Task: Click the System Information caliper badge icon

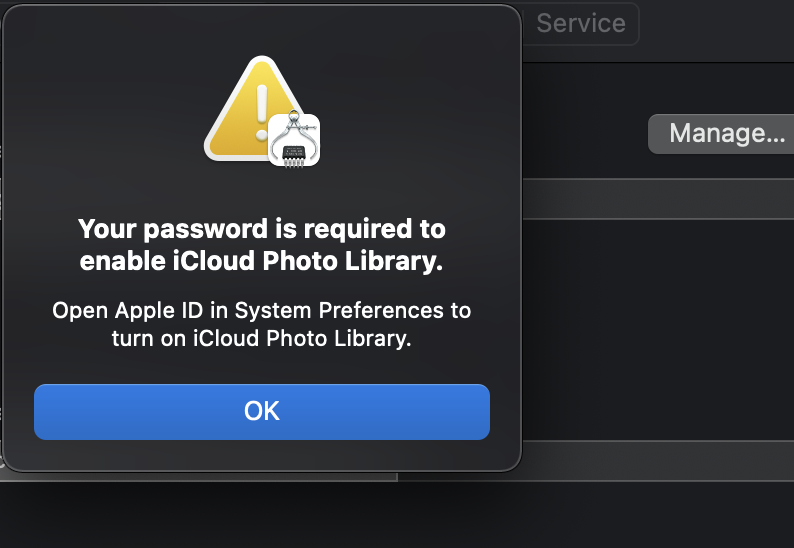Action: [x=294, y=140]
